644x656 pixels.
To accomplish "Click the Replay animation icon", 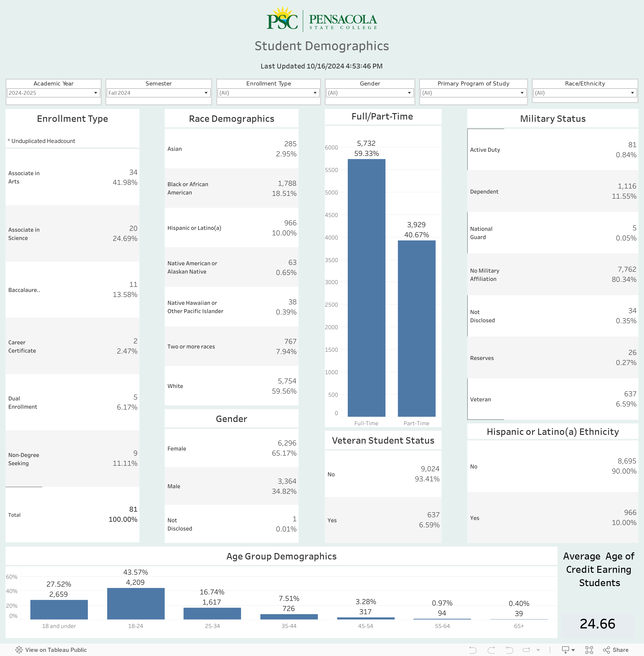I will click(x=509, y=650).
